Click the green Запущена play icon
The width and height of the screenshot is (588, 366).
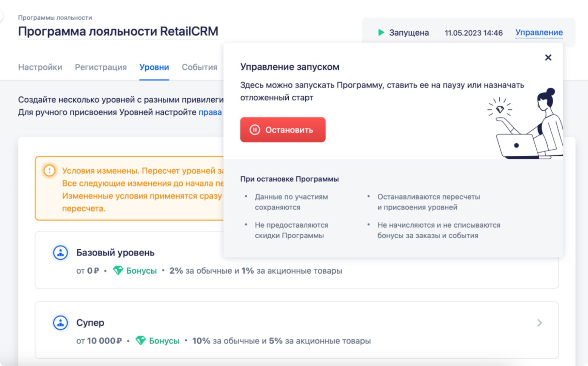(x=381, y=33)
